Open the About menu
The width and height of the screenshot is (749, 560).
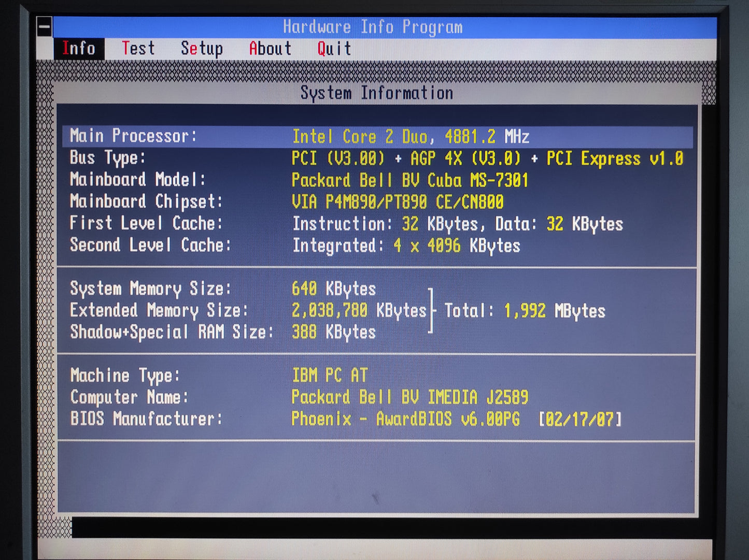(x=270, y=48)
